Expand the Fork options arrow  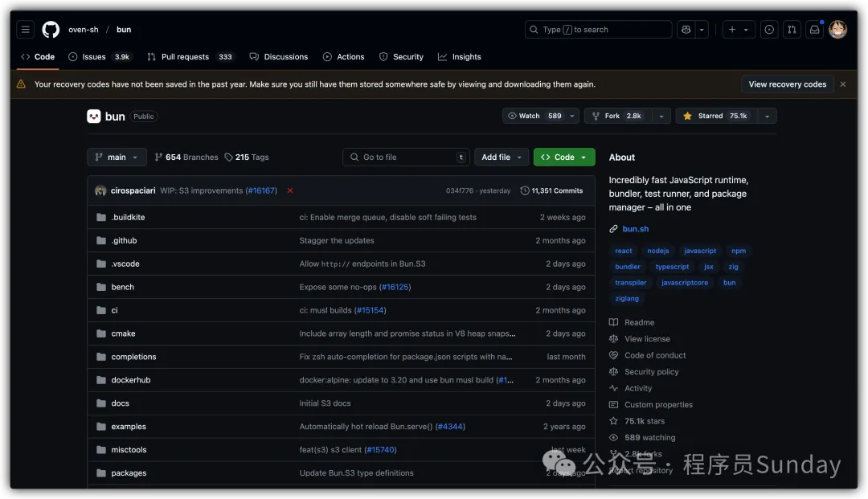pyautogui.click(x=661, y=116)
